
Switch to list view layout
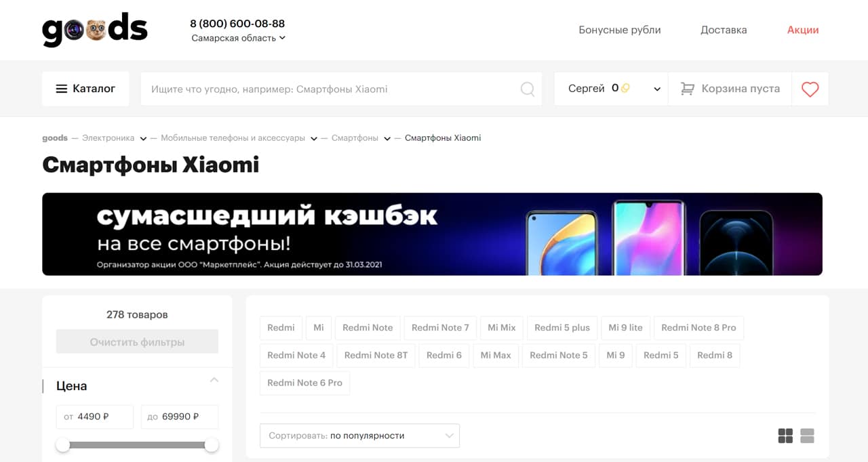[807, 436]
